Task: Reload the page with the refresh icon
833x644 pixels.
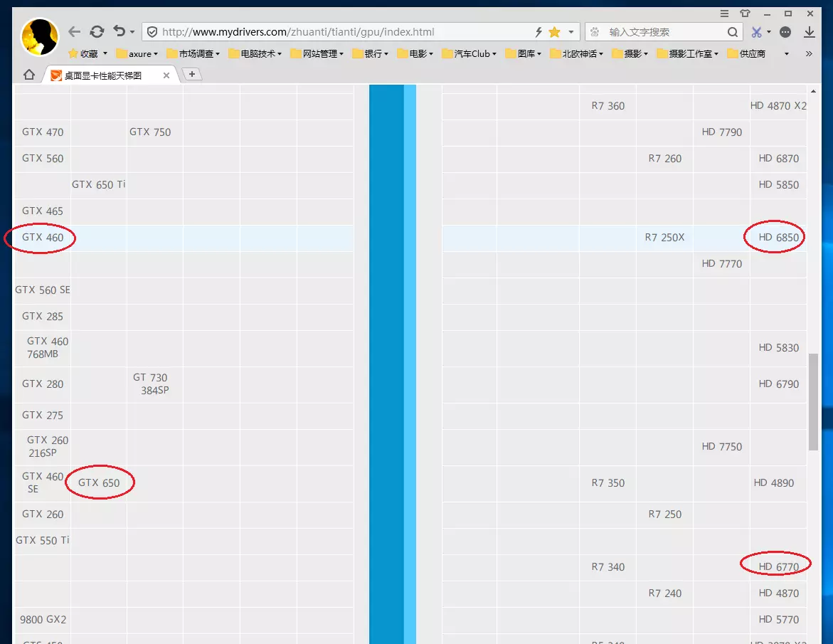Action: pos(97,32)
